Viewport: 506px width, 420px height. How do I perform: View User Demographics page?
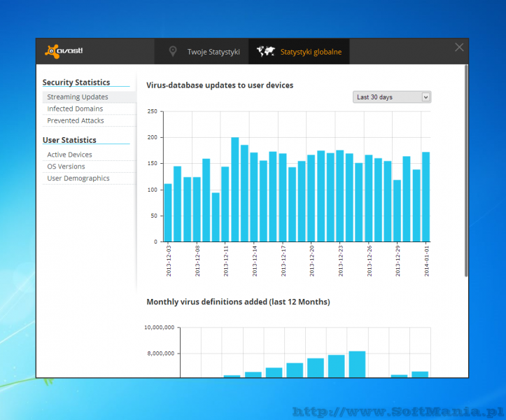[90, 178]
